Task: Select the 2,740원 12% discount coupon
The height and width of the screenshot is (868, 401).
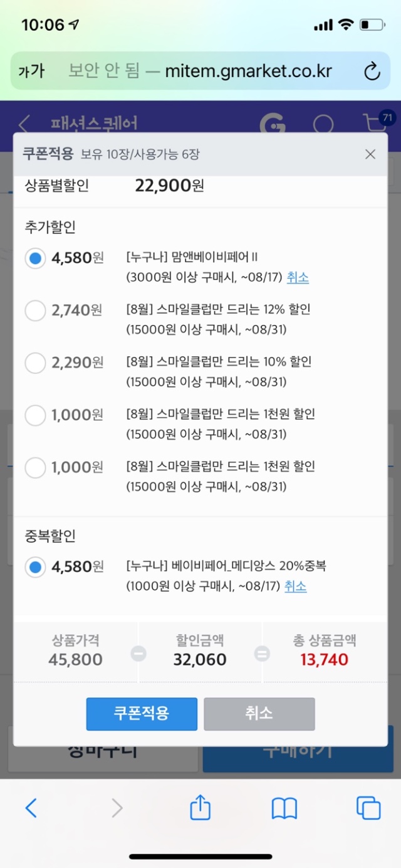Action: [x=36, y=310]
